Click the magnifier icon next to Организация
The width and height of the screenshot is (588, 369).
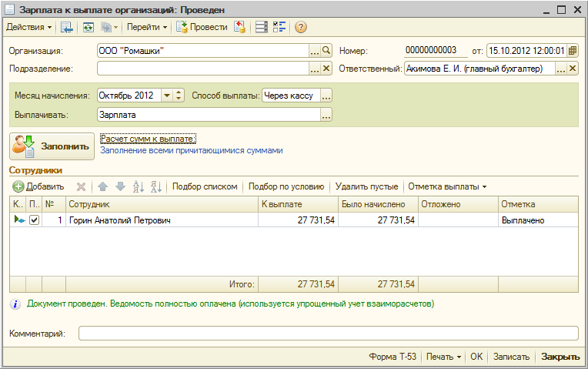[x=326, y=51]
